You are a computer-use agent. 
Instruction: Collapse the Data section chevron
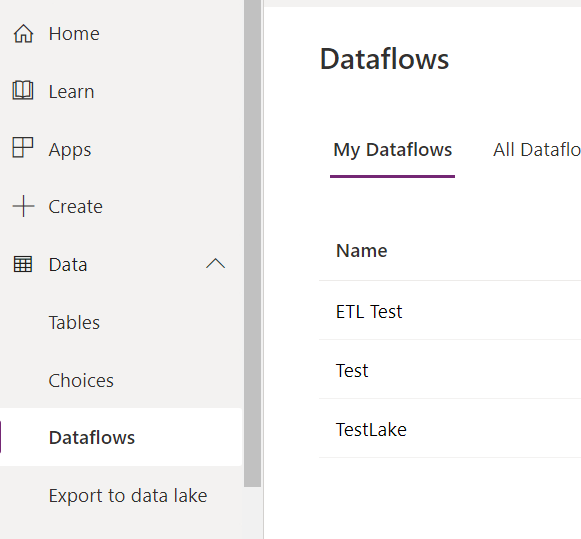click(x=216, y=263)
